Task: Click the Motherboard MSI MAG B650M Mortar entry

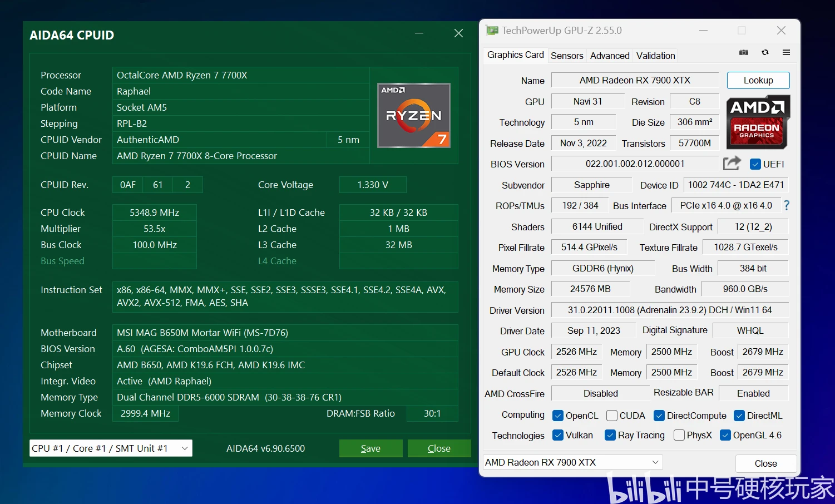Action: point(285,333)
